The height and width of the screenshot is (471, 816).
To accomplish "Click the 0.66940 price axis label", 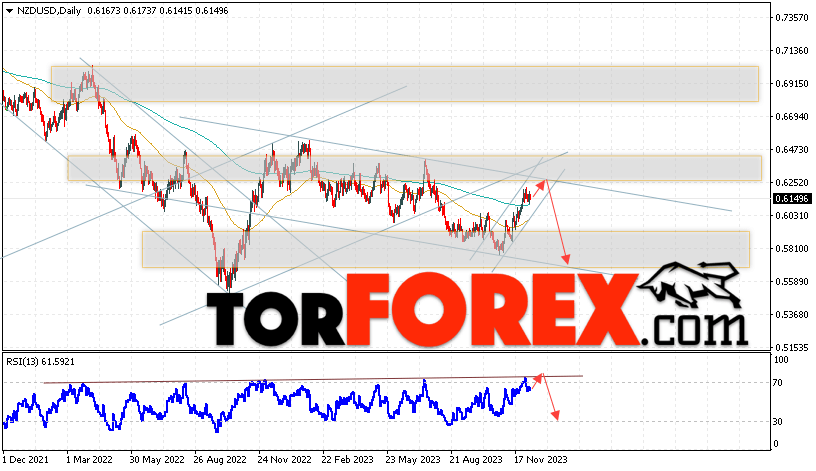I will [792, 117].
